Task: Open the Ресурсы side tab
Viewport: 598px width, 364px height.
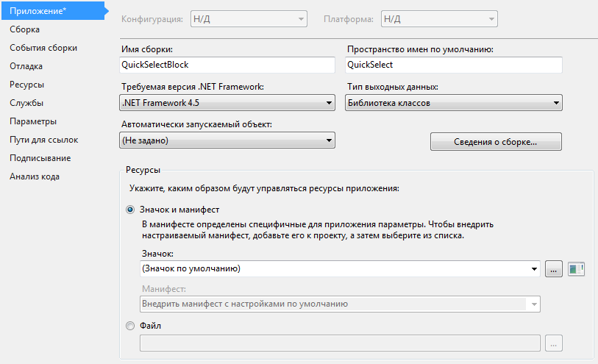Action: (x=26, y=85)
